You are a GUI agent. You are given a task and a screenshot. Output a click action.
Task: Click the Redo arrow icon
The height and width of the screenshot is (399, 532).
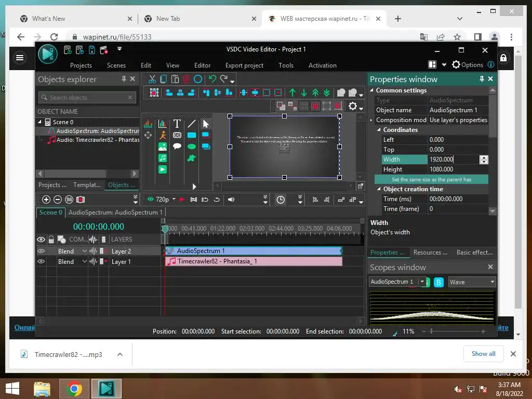coord(224,79)
